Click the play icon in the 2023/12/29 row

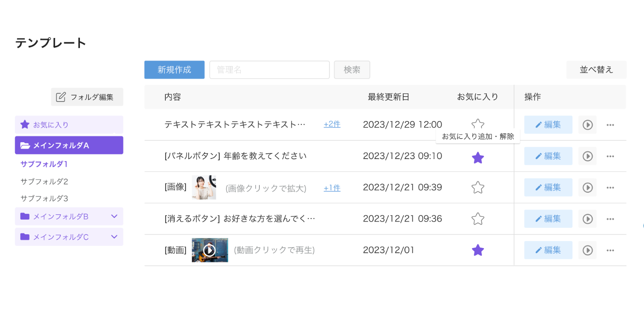(x=587, y=125)
